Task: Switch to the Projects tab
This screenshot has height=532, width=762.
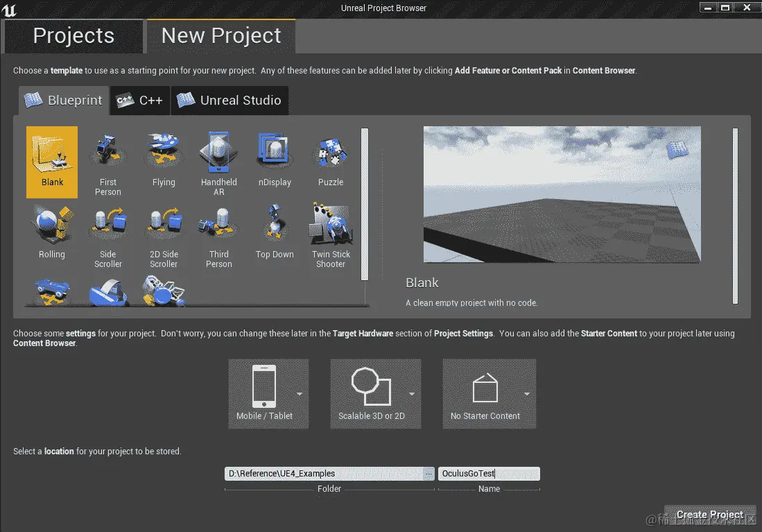Action: pos(73,36)
